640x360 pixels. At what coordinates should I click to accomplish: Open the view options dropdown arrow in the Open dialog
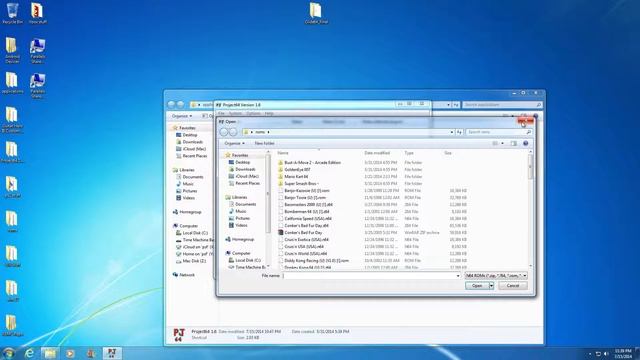pos(502,143)
